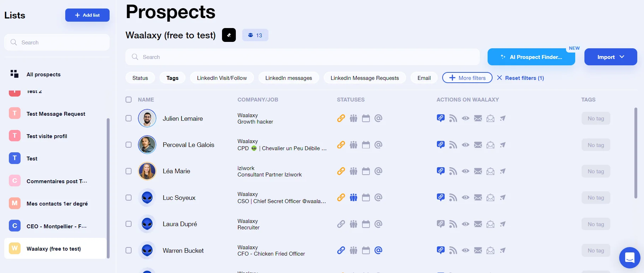644x273 pixels.
Task: Open Warren Bucket's prospect name
Action: pos(183,251)
